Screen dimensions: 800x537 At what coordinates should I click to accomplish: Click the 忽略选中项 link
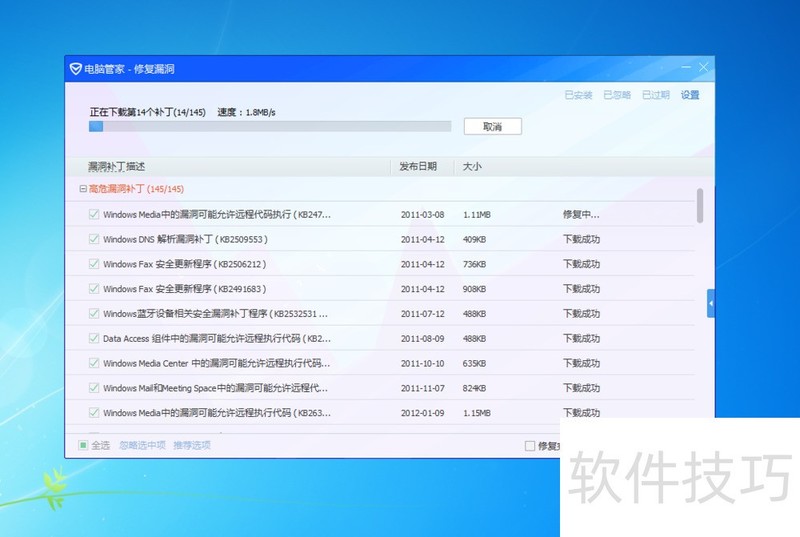[x=142, y=445]
